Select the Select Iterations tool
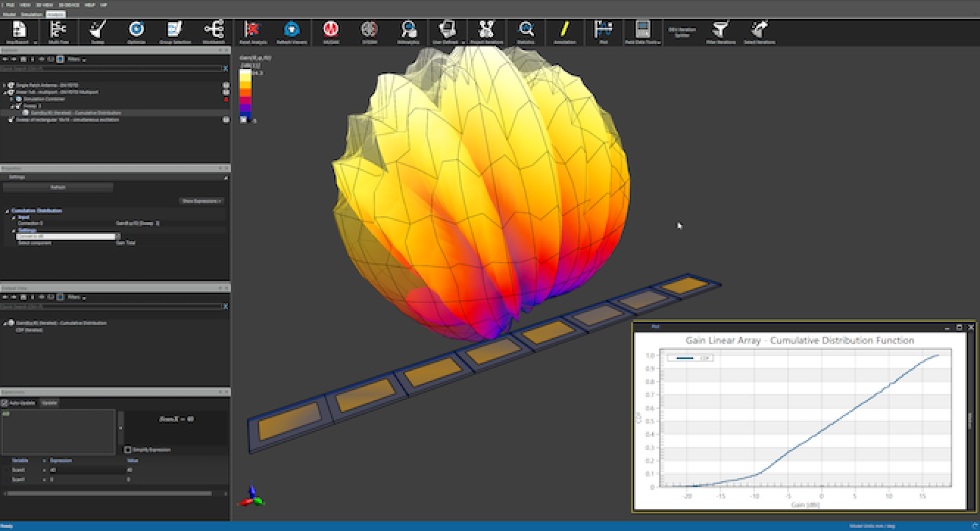 click(x=758, y=28)
